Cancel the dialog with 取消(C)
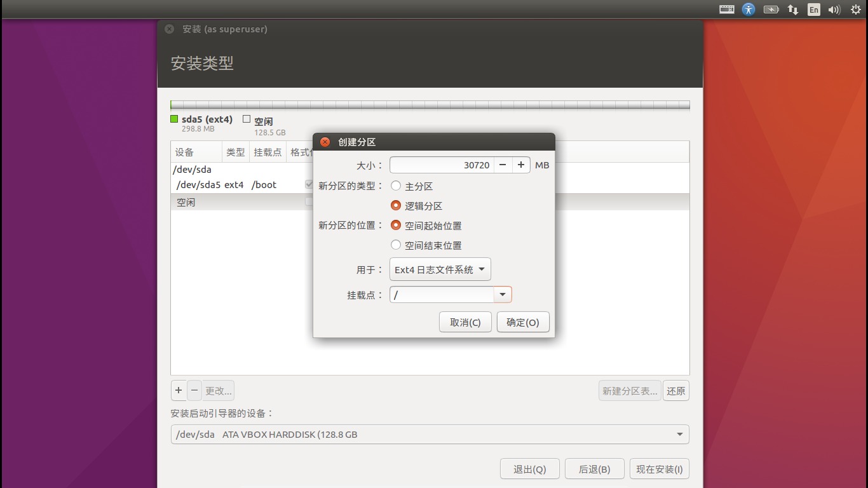868x488 pixels. (465, 322)
